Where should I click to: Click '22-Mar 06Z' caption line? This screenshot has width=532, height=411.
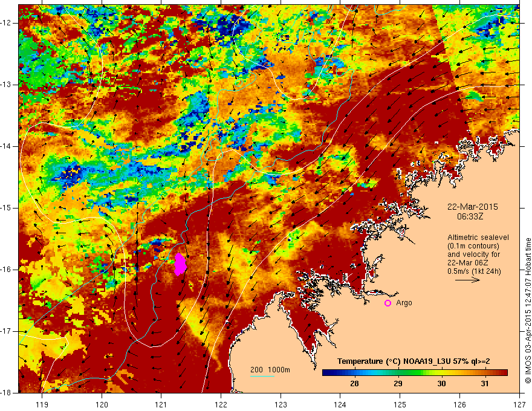[467, 263]
